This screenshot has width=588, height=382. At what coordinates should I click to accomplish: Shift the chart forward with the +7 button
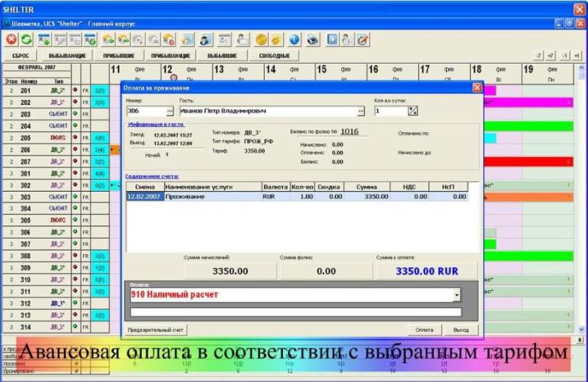point(551,56)
